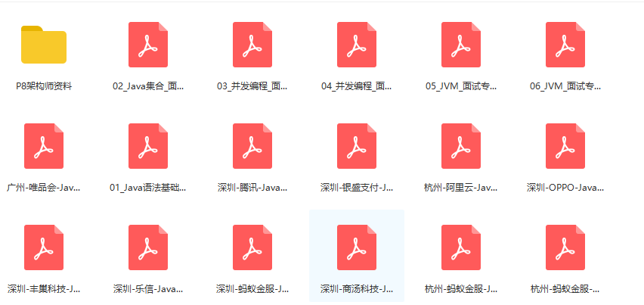Select PDF icon for 杭州-阿里云-Jav...
Screen dimensions: 644x305
tap(461, 146)
